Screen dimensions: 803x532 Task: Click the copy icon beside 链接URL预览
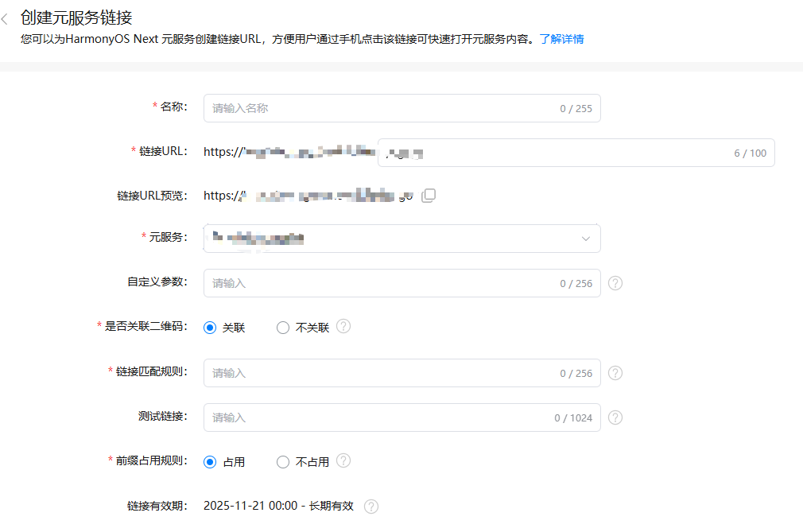pos(428,195)
